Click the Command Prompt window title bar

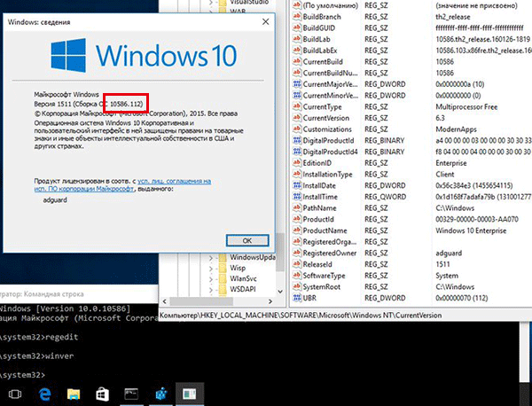point(79,294)
